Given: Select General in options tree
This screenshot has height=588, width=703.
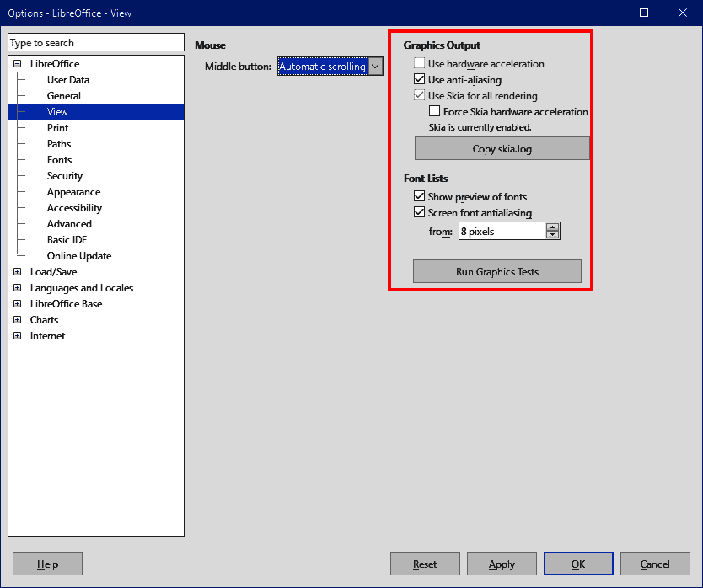Looking at the screenshot, I should (x=64, y=96).
